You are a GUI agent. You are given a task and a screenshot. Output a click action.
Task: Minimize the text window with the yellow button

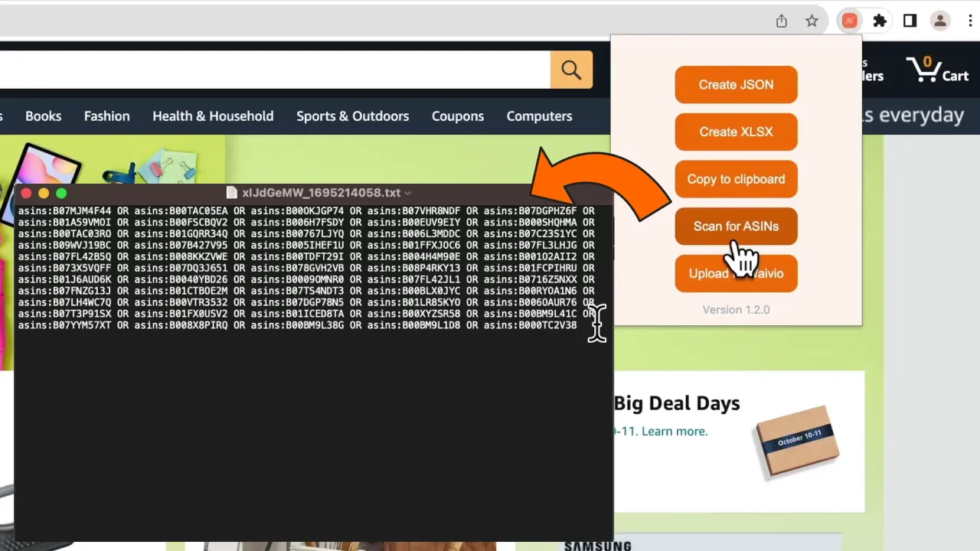click(x=44, y=194)
